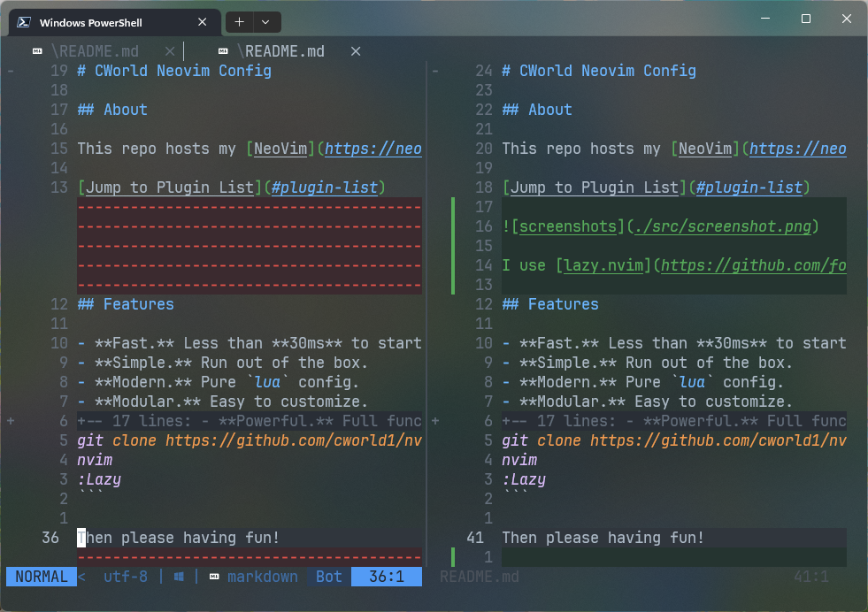The width and height of the screenshot is (868, 612).
Task: Switch to the first README.md buffer tab
Action: [x=94, y=51]
